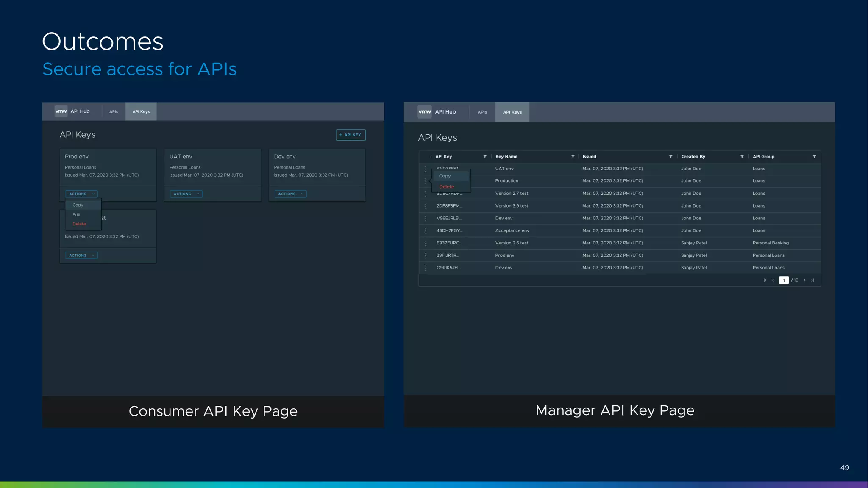Click Acceptance env key name
This screenshot has height=488, width=868.
[x=512, y=231]
